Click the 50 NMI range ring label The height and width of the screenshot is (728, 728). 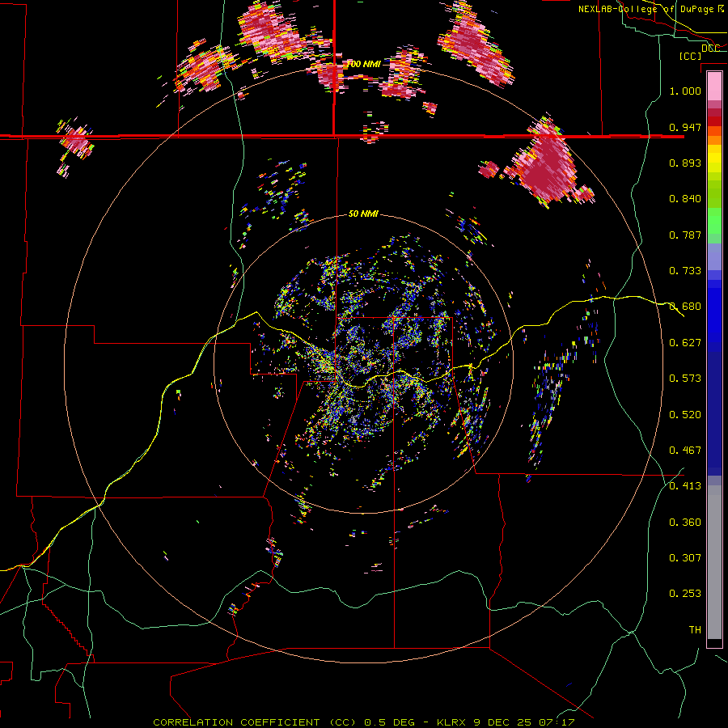coord(363,214)
